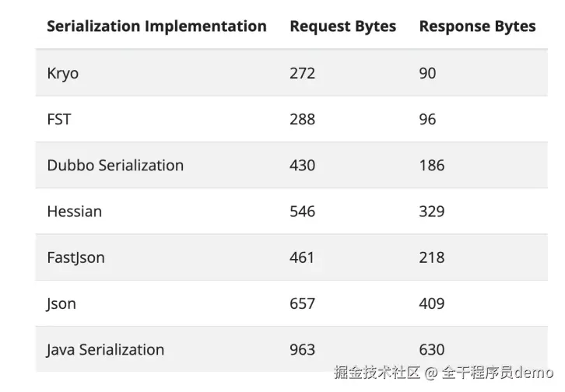Click Kryo response bytes value 90
Screen dimensions: 565x392
[x=427, y=73]
